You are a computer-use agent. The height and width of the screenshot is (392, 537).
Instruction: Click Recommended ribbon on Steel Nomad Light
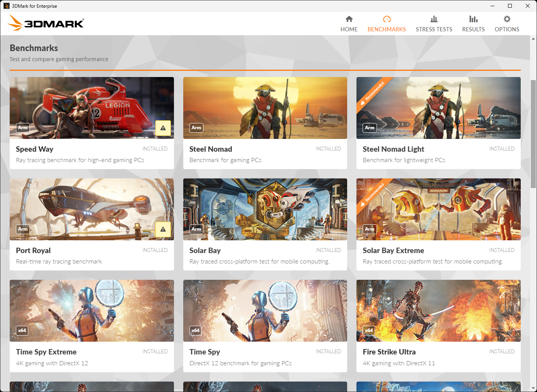(x=372, y=92)
